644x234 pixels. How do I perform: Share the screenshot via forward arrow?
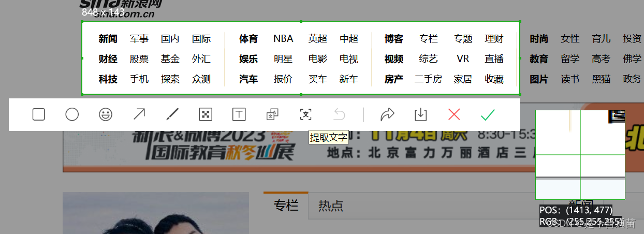click(x=387, y=114)
